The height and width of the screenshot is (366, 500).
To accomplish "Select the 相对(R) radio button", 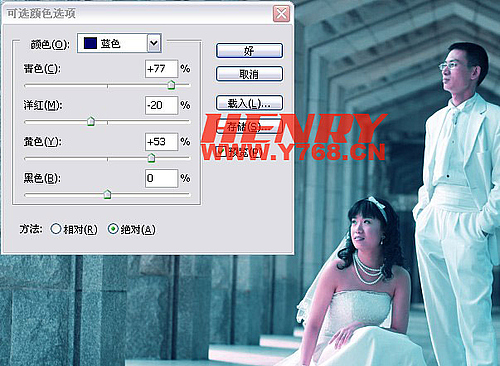I will click(x=56, y=229).
